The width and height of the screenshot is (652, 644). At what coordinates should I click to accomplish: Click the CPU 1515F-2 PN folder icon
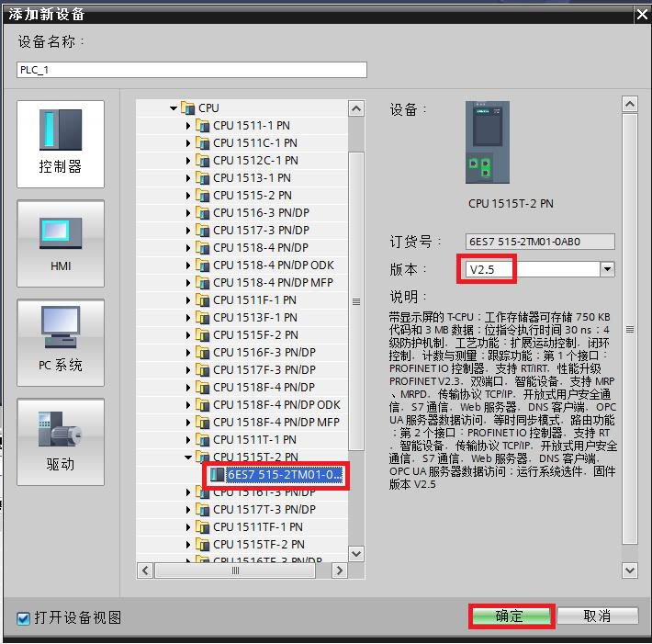[x=203, y=335]
